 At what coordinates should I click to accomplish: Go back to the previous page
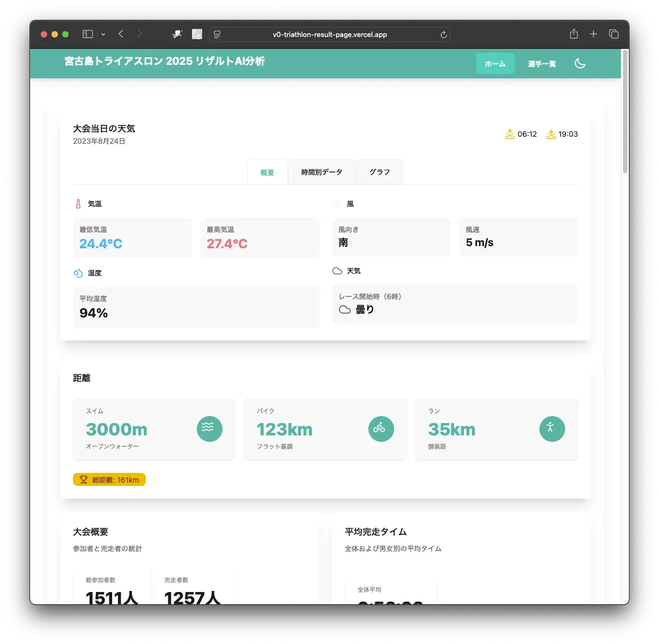[121, 34]
